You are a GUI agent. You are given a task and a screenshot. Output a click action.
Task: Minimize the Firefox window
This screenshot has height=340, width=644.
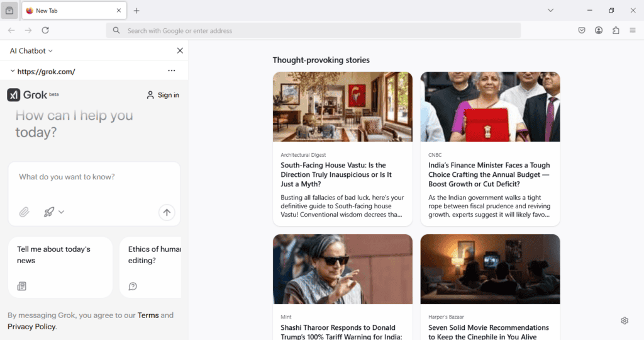click(590, 11)
